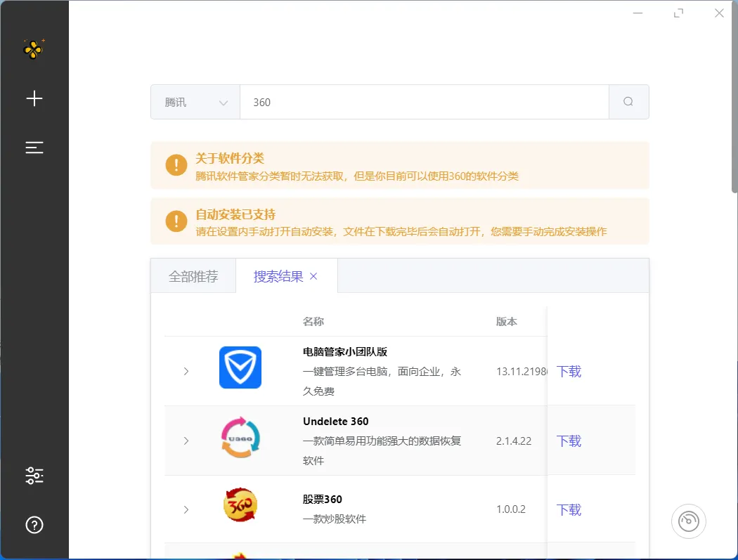This screenshot has height=560, width=738.
Task: Click the magnifier search button
Action: point(628,102)
